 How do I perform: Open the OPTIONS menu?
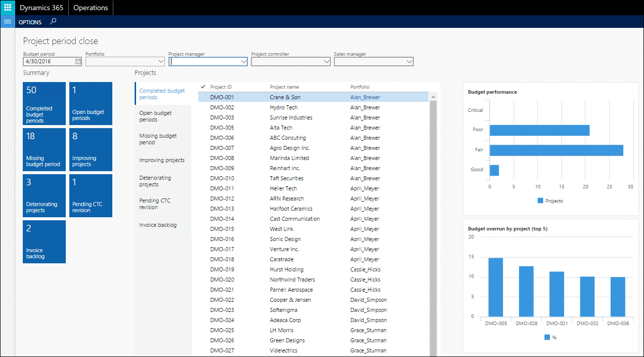[30, 22]
